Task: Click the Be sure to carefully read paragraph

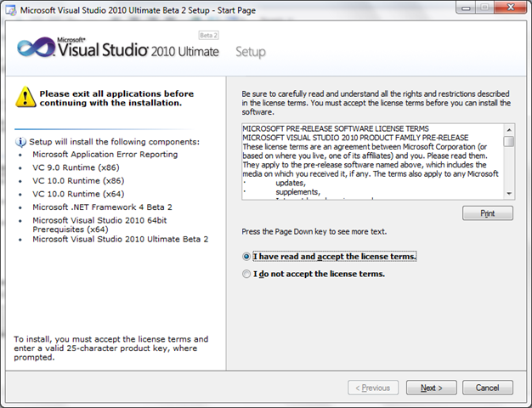Action: (376, 103)
